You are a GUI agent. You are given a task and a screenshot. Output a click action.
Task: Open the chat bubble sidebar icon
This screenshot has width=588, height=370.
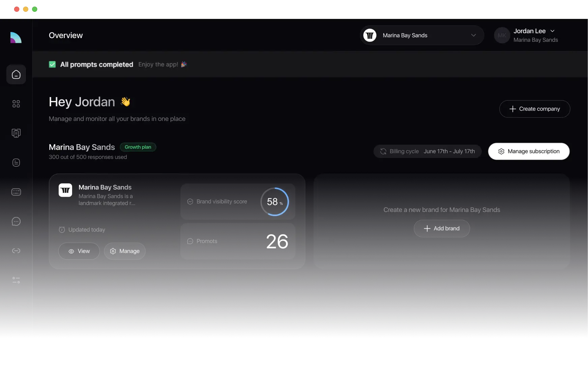[x=16, y=221]
